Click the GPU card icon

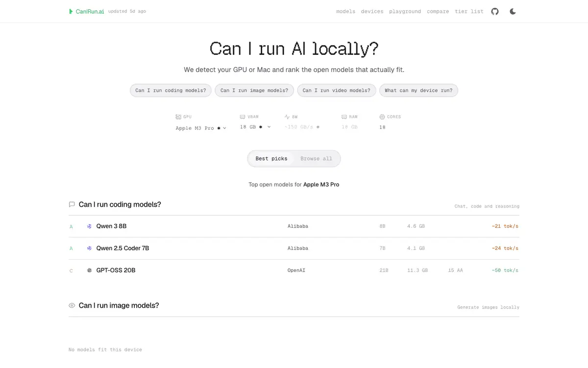click(178, 117)
